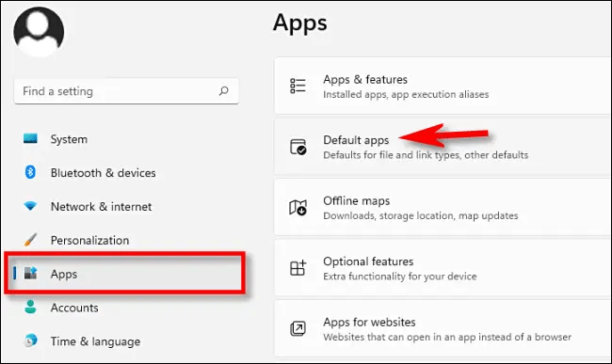Click the Default apps checkmark icon
Screen dimensions: 612x364
tap(298, 147)
